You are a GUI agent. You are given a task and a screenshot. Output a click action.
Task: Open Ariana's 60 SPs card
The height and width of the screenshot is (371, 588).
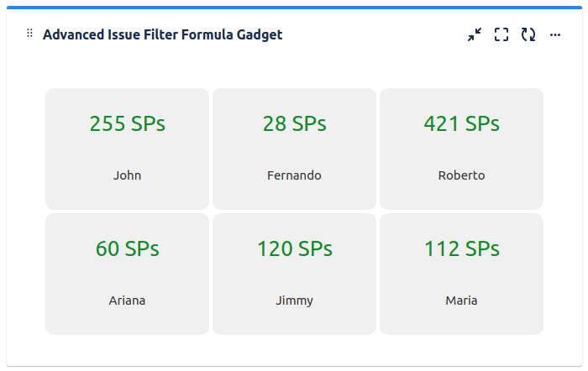click(x=127, y=274)
